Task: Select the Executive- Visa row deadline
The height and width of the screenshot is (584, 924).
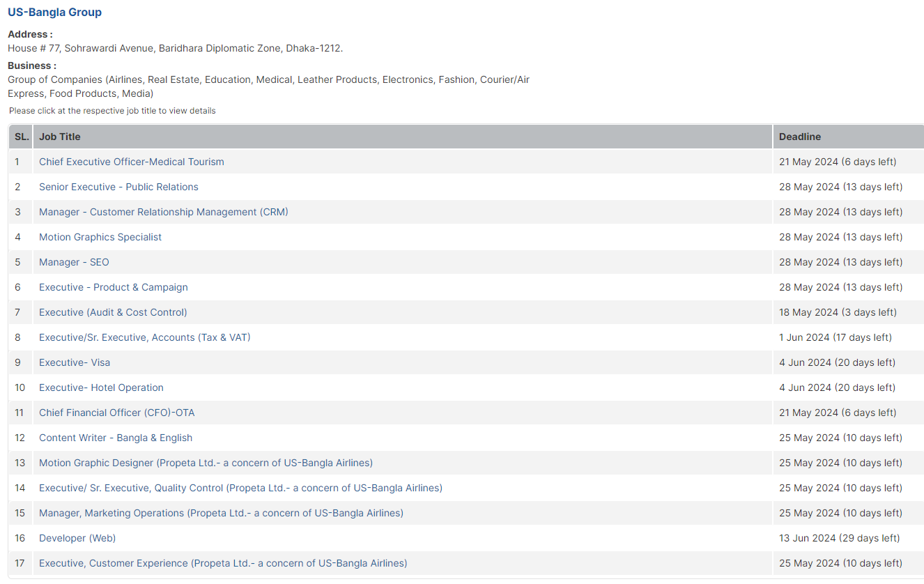Action: pyautogui.click(x=838, y=362)
